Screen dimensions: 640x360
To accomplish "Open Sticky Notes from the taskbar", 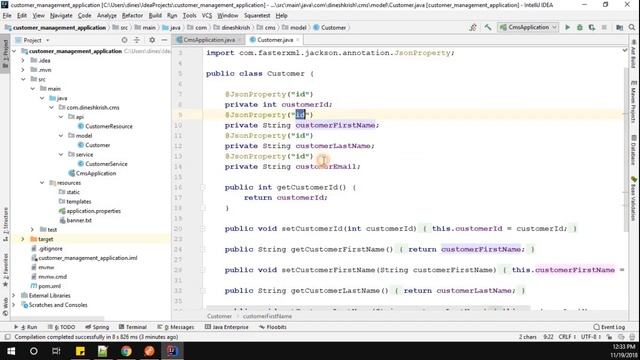I will pos(80,351).
